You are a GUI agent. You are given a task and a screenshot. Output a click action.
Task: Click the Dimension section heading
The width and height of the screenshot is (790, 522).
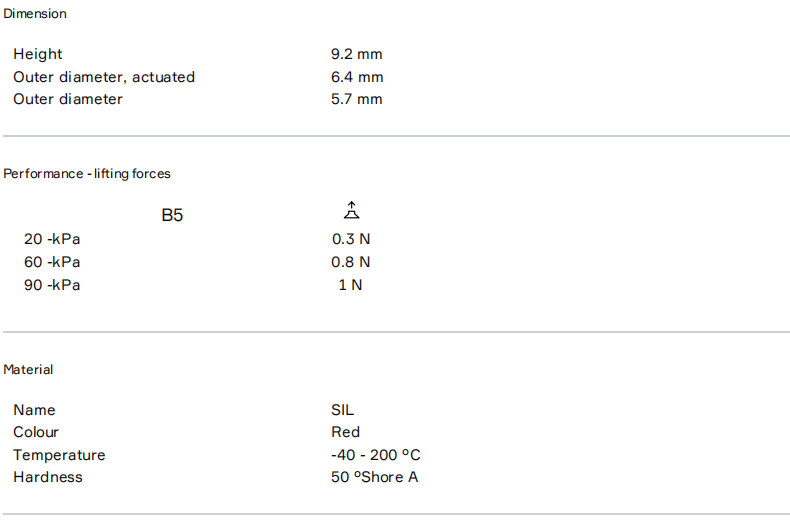tap(35, 14)
